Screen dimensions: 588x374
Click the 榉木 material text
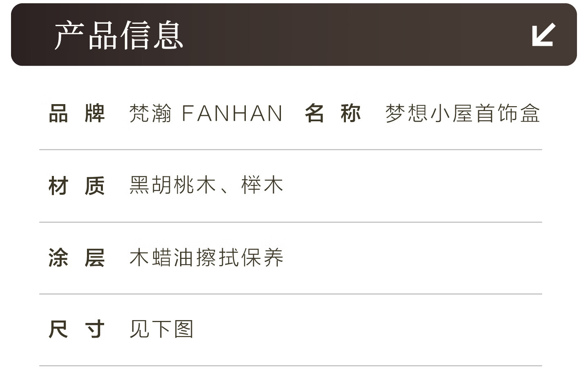point(262,185)
